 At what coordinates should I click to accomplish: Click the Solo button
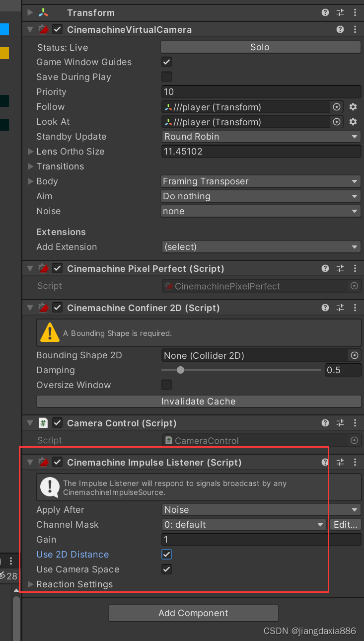point(261,47)
